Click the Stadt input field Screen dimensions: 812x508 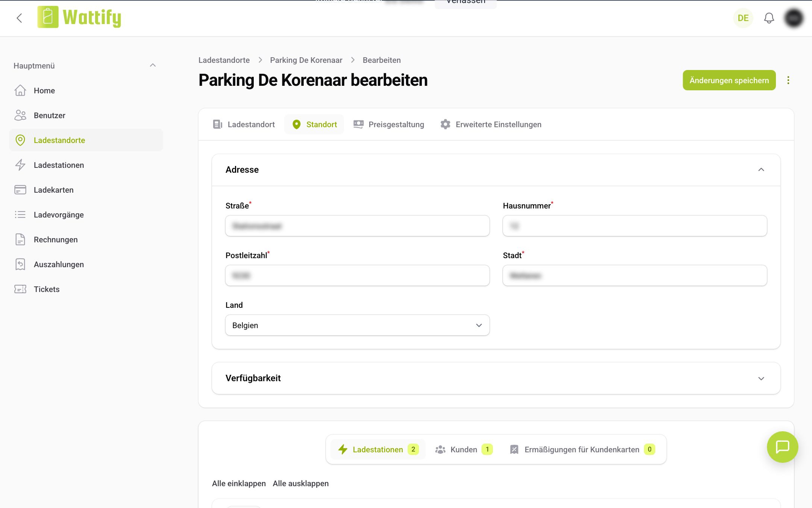click(x=635, y=275)
